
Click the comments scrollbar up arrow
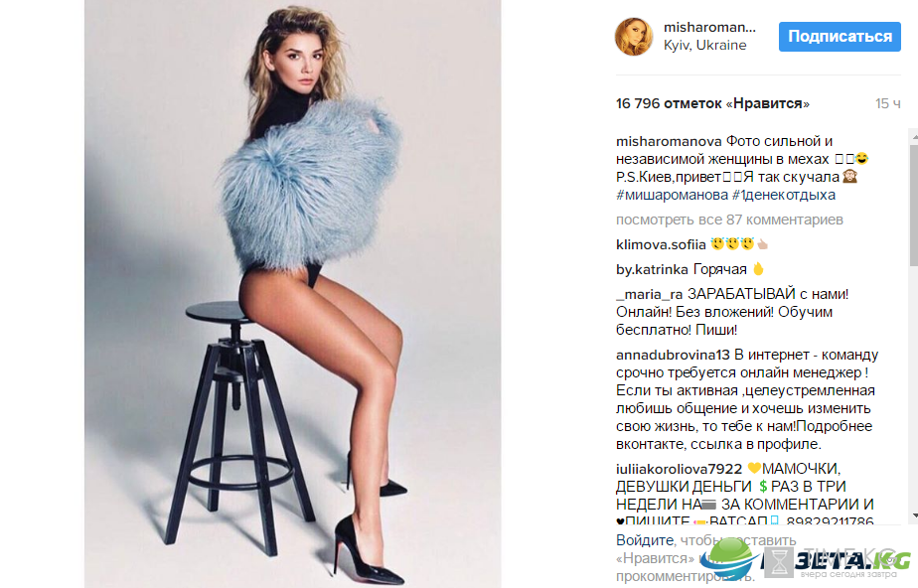[x=914, y=136]
